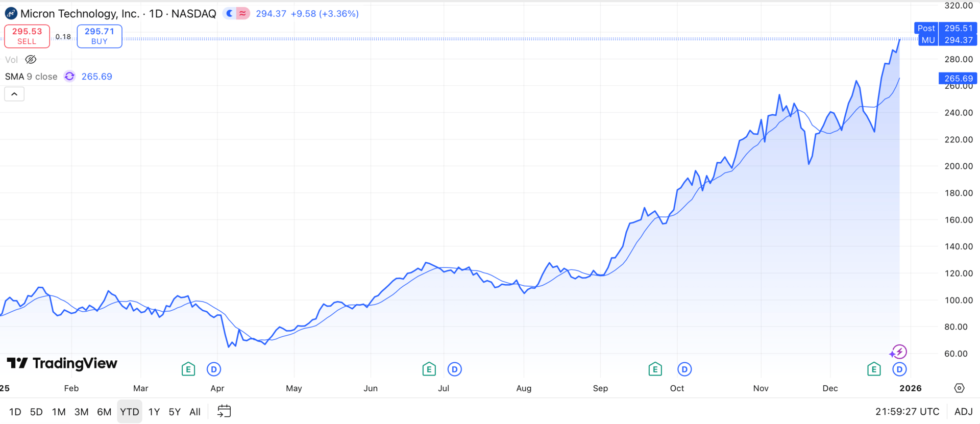Click the Micron Technology, Inc. symbol title
Image resolution: width=980 pixels, height=424 pixels.
(x=80, y=14)
